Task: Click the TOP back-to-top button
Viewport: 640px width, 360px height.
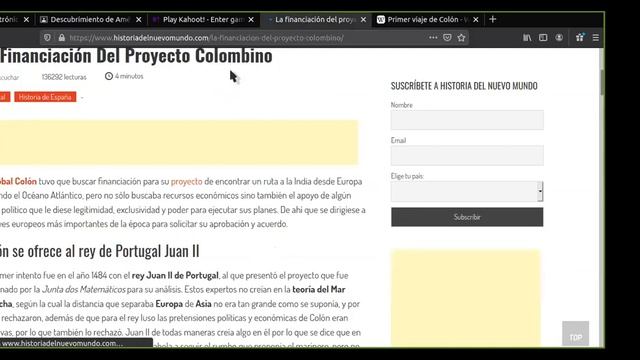Action: pos(576,333)
